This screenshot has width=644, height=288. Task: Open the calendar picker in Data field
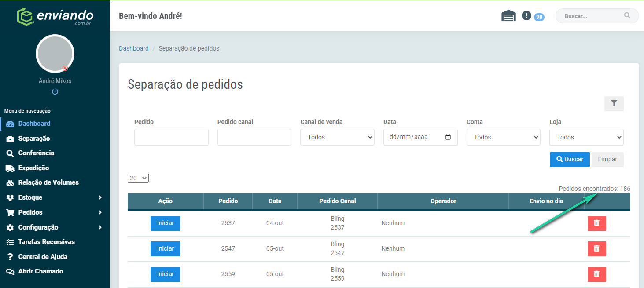click(x=448, y=137)
